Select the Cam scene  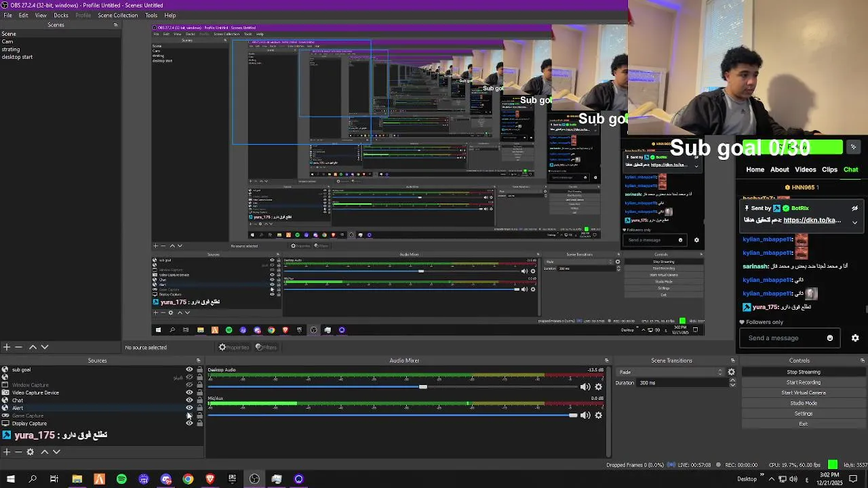[x=7, y=41]
